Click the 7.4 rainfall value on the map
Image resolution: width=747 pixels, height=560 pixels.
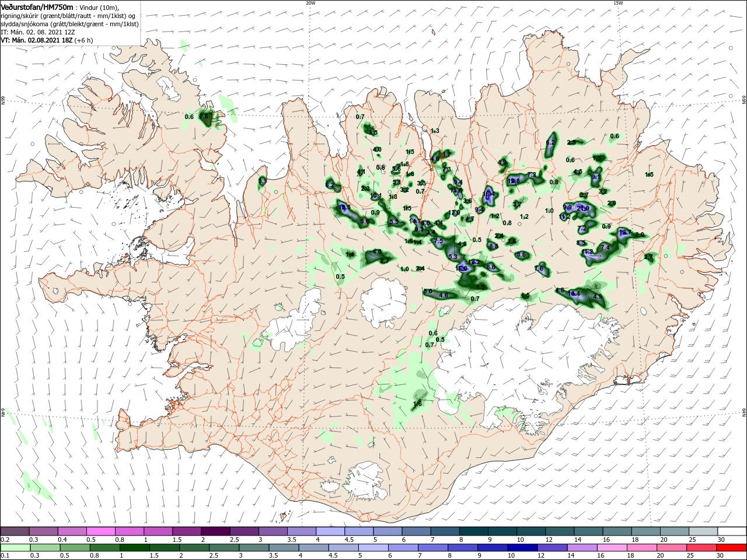pos(605,248)
